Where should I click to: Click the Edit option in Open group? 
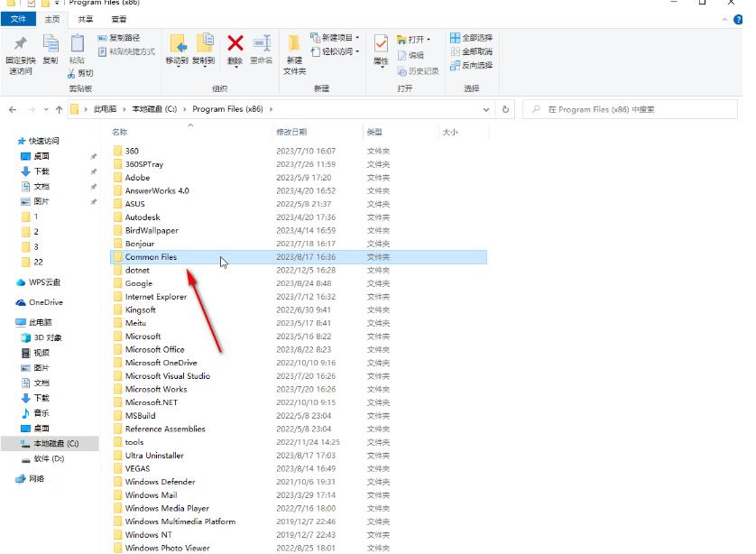[x=410, y=55]
